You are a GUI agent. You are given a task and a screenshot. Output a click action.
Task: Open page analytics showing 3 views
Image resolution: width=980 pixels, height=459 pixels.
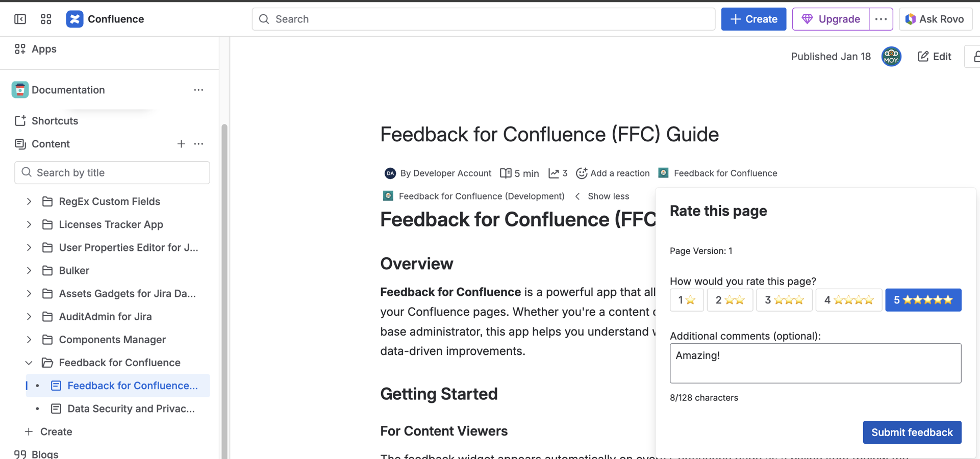557,173
